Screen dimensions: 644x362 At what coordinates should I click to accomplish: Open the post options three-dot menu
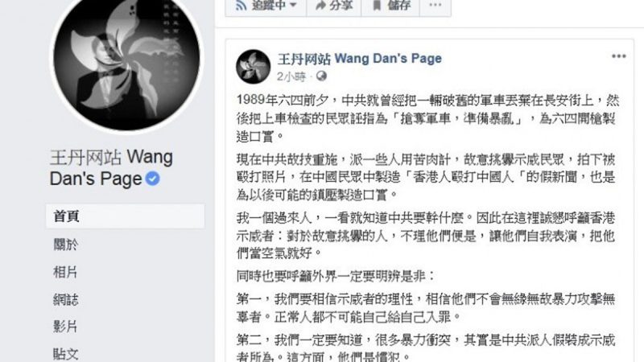click(x=618, y=56)
